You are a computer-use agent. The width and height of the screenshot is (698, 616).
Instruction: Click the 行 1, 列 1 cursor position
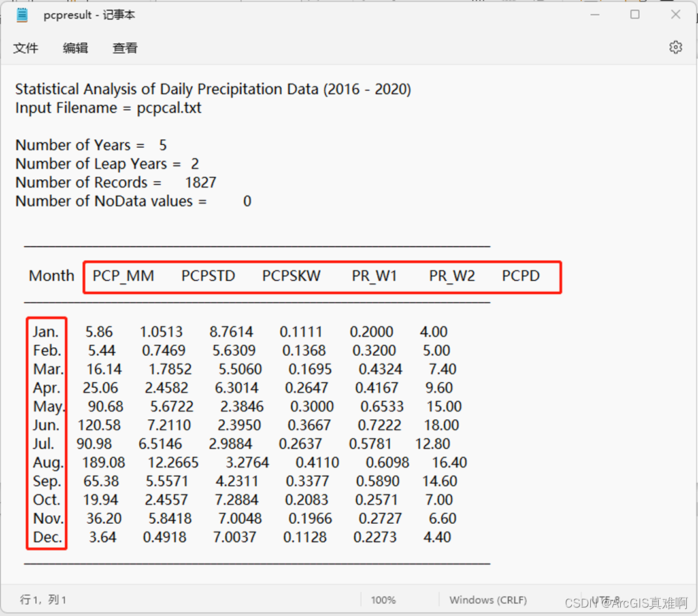[43, 600]
